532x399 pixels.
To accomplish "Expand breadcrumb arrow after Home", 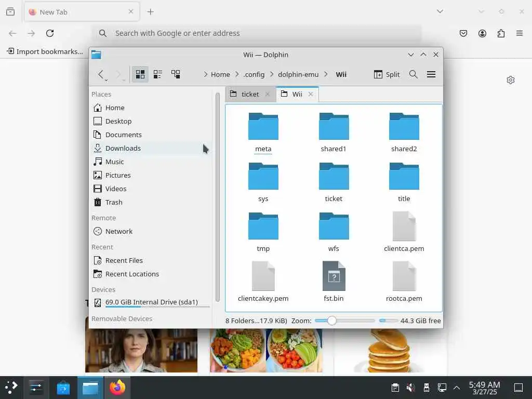I will tap(237, 74).
